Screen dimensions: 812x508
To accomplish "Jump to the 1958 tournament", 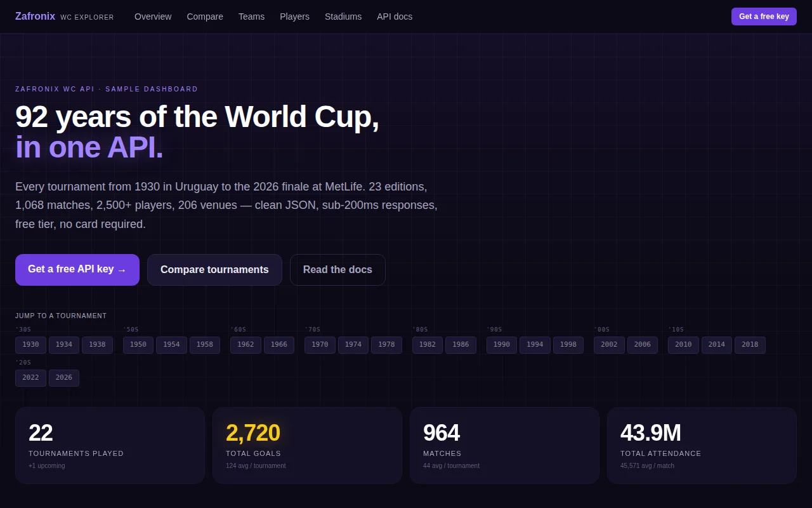I will 205,345.
